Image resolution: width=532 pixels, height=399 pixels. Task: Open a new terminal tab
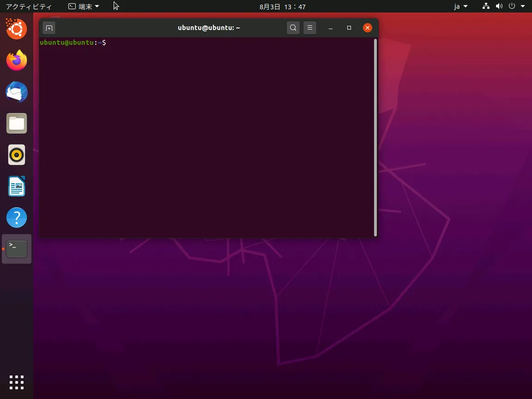pos(49,28)
